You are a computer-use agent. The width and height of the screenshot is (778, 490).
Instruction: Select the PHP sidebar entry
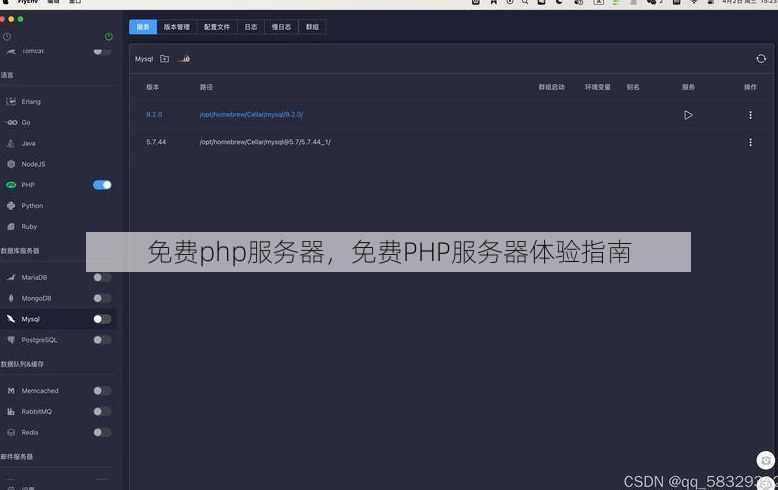[x=28, y=184]
